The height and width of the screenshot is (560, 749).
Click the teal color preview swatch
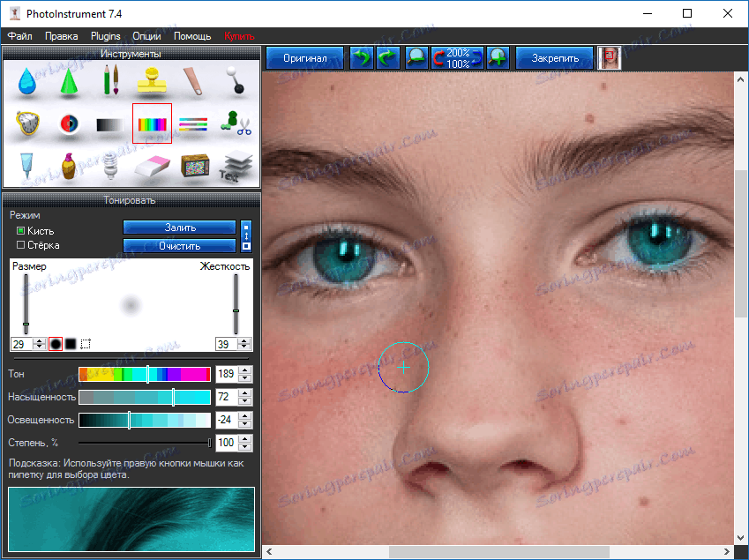(131, 519)
